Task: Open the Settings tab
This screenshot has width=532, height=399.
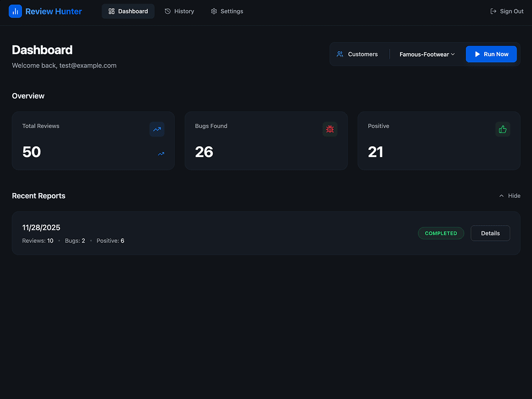Action: (x=227, y=11)
